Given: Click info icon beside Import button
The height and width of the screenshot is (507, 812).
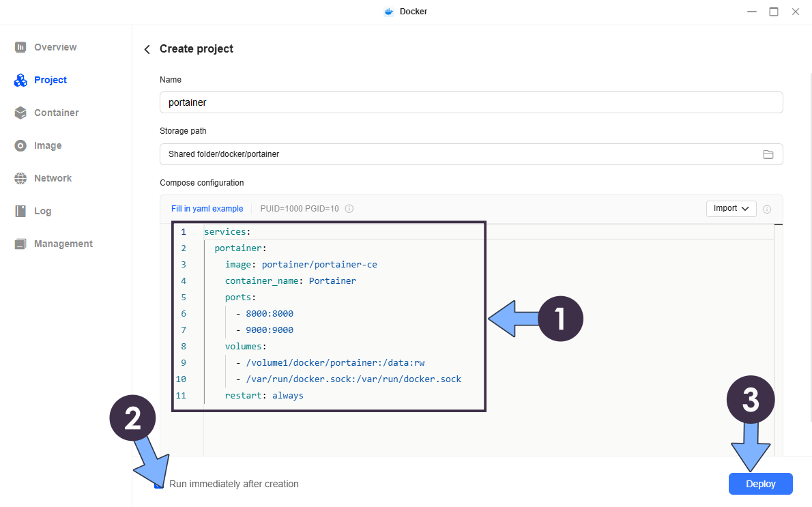Looking at the screenshot, I should coord(767,209).
